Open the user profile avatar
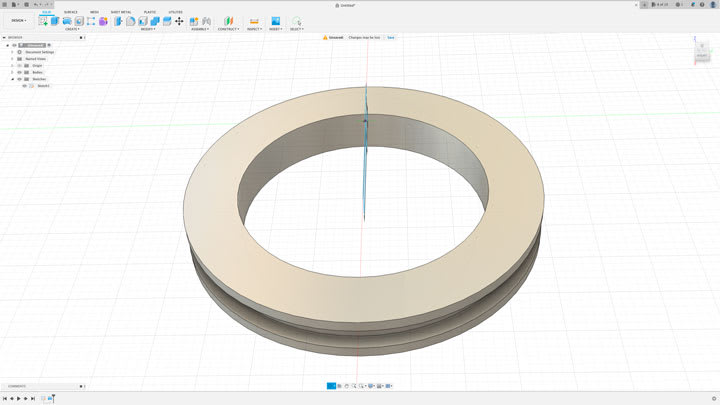Screen dimensions: 720x405 tap(713, 5)
